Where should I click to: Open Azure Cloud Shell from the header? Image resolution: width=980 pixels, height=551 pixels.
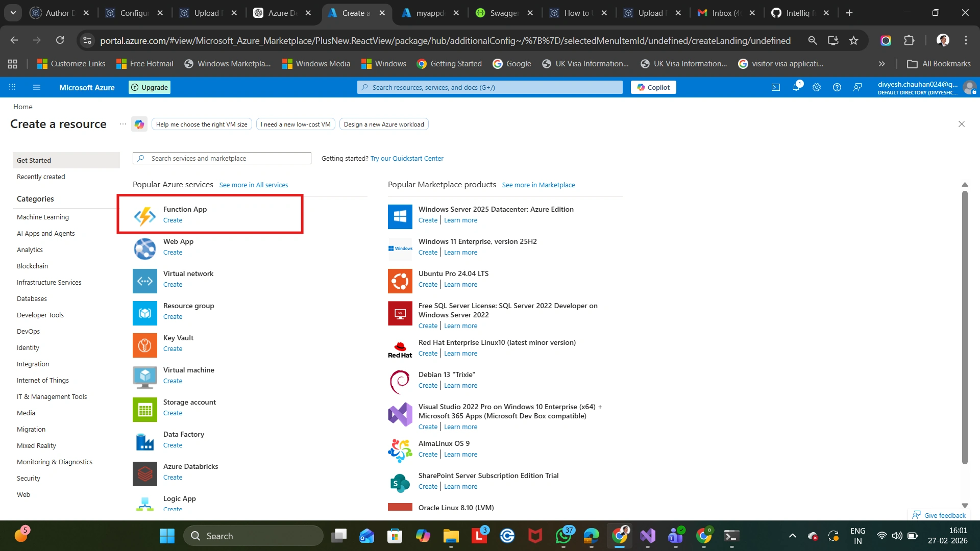776,87
